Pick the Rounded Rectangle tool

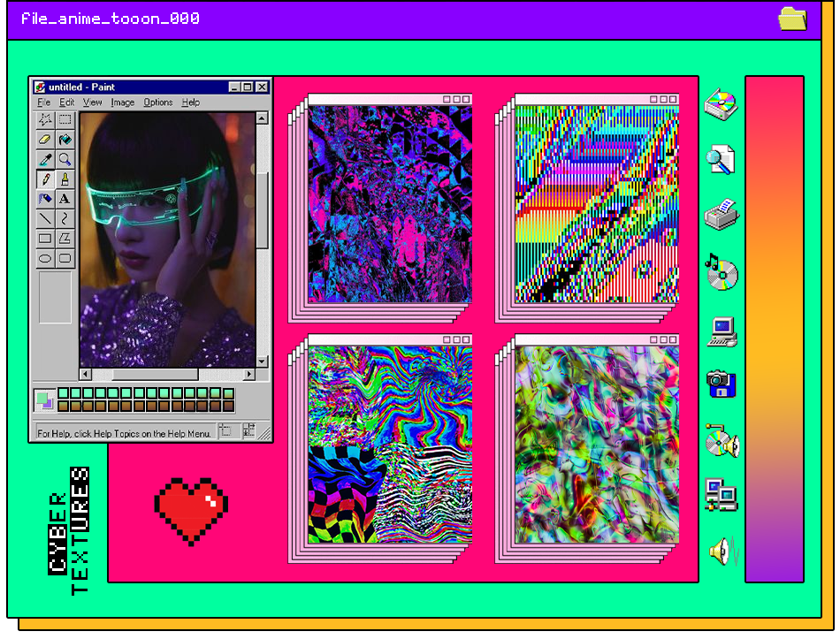(x=65, y=258)
